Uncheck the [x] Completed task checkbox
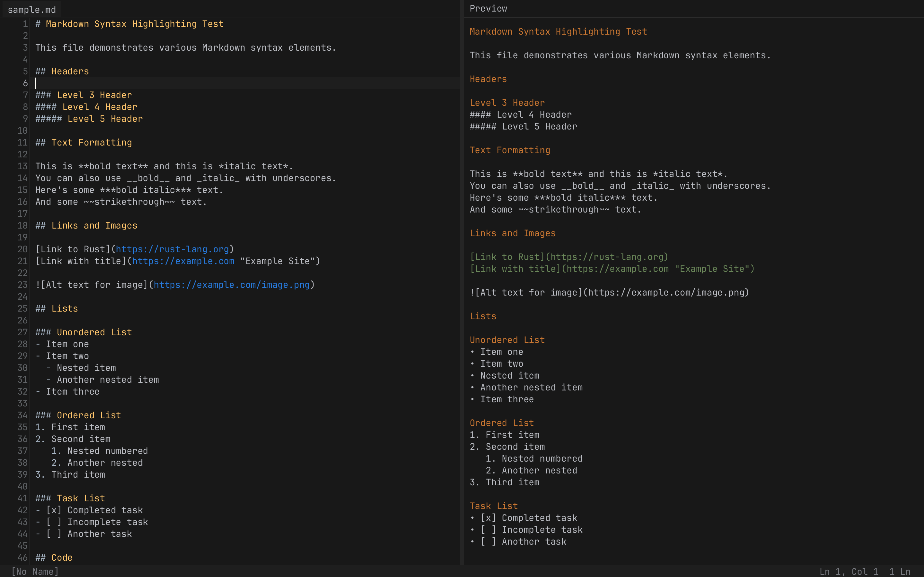Viewport: 924px width, 577px height. click(x=55, y=510)
